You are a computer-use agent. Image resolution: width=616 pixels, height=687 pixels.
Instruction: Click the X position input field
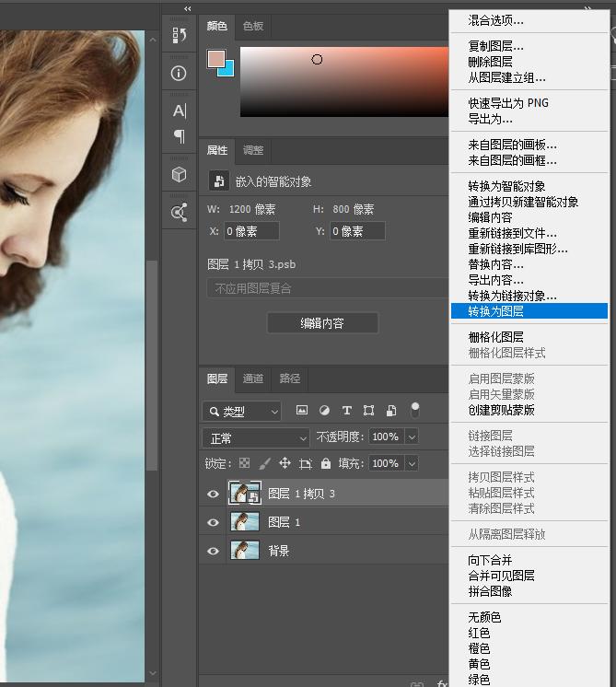click(251, 231)
